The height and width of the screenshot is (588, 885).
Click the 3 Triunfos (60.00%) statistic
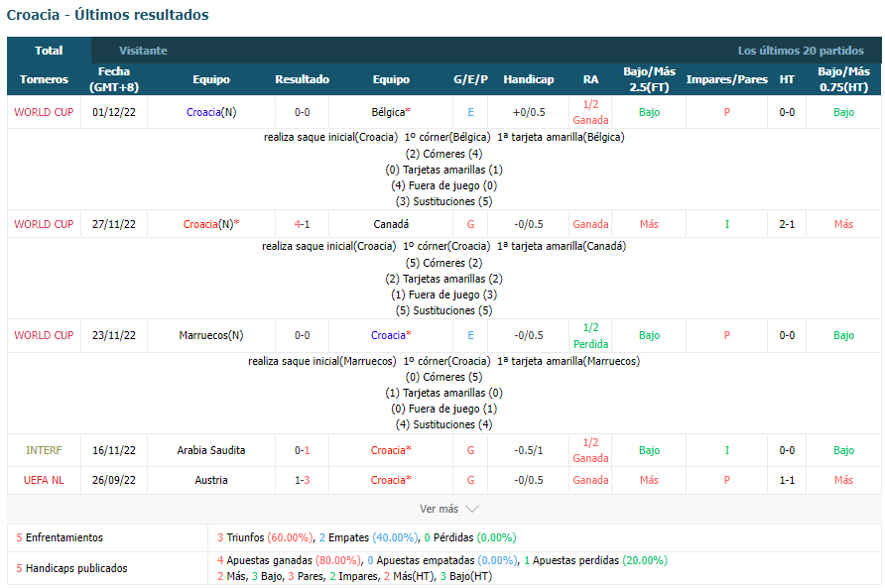click(x=265, y=537)
